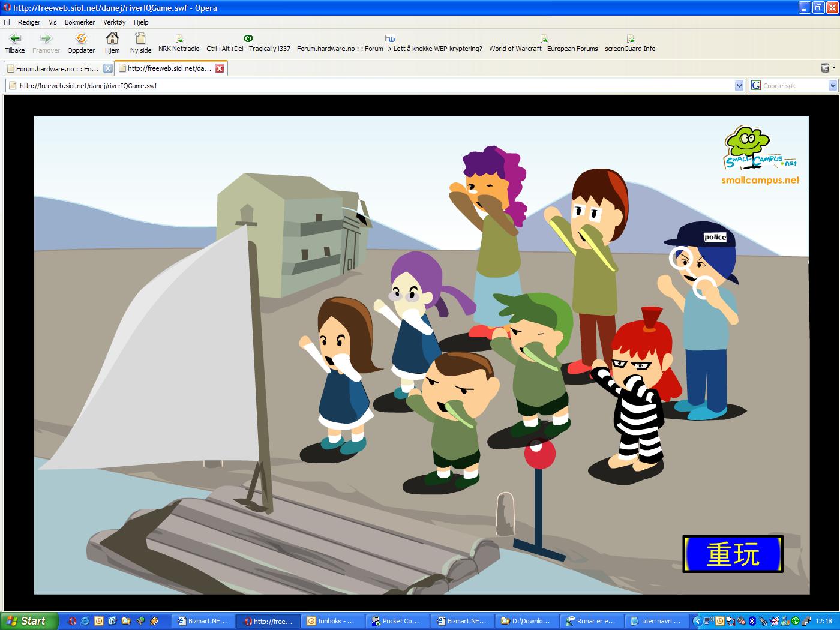840x630 pixels.
Task: Select the freeweb.siol.net riverIQGame tab
Action: click(171, 68)
